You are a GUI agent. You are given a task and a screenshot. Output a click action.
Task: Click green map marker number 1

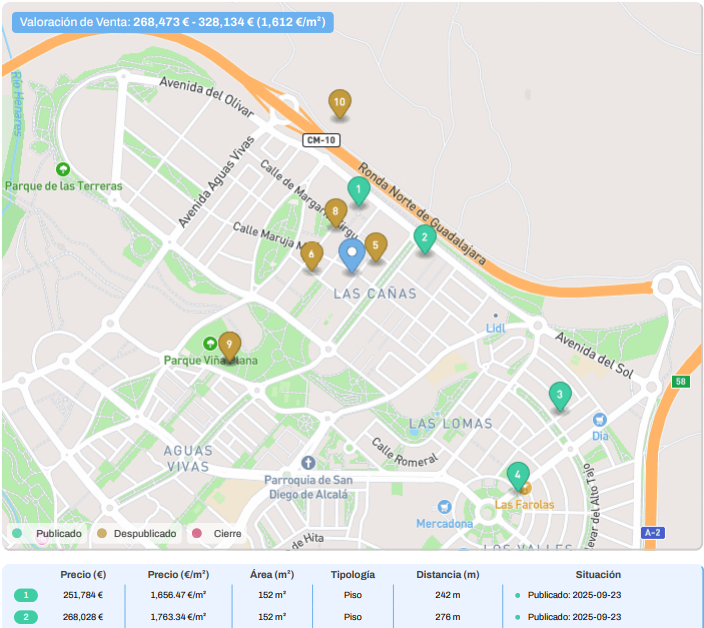point(358,189)
